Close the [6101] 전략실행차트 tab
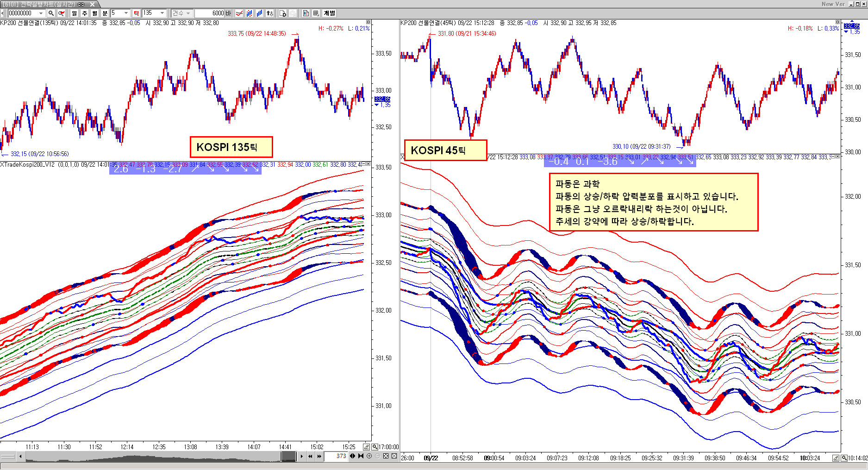The width and height of the screenshot is (868, 470). [92, 4]
